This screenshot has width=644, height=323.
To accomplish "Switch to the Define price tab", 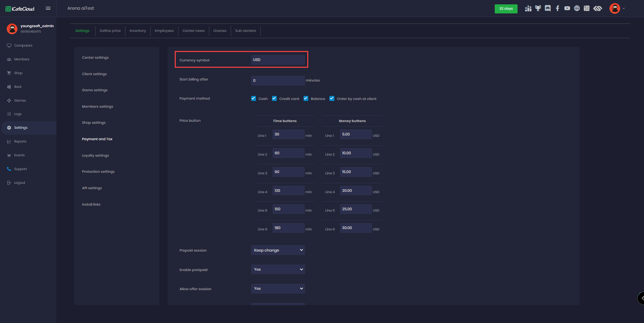I will pyautogui.click(x=110, y=31).
